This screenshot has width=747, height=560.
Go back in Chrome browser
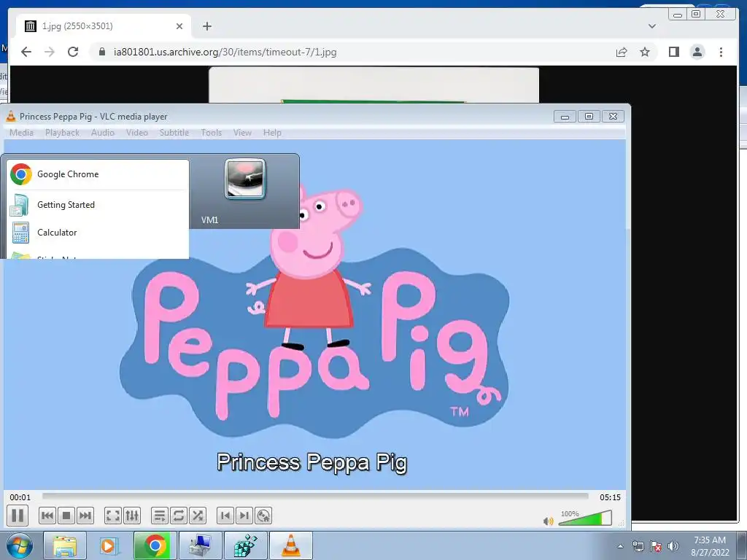[x=26, y=52]
